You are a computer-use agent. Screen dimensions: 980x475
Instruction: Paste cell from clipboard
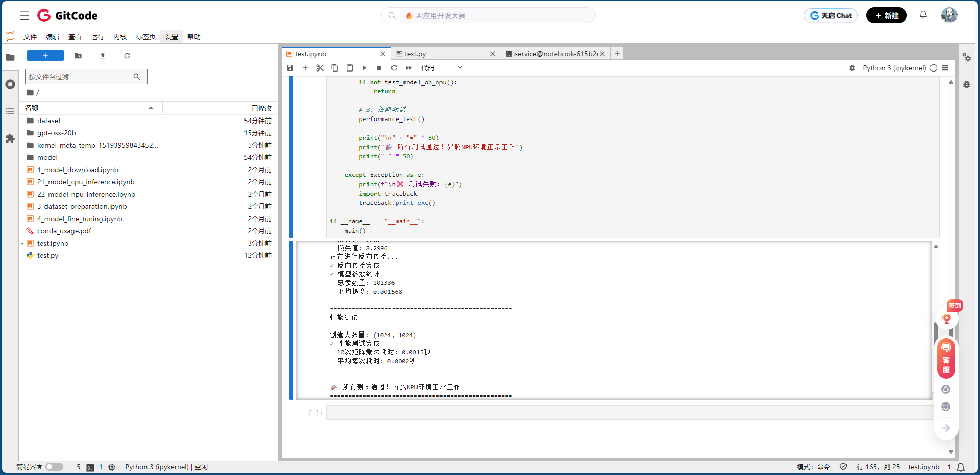pos(350,68)
